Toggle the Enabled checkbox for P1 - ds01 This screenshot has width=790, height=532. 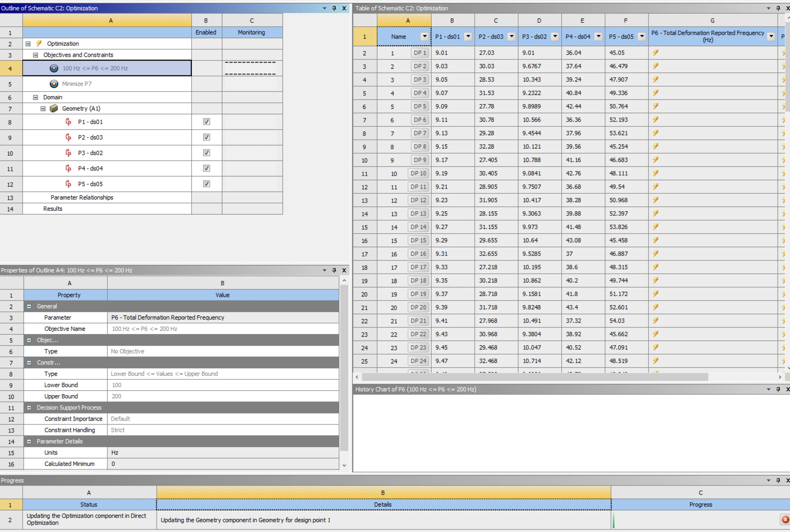pyautogui.click(x=206, y=121)
